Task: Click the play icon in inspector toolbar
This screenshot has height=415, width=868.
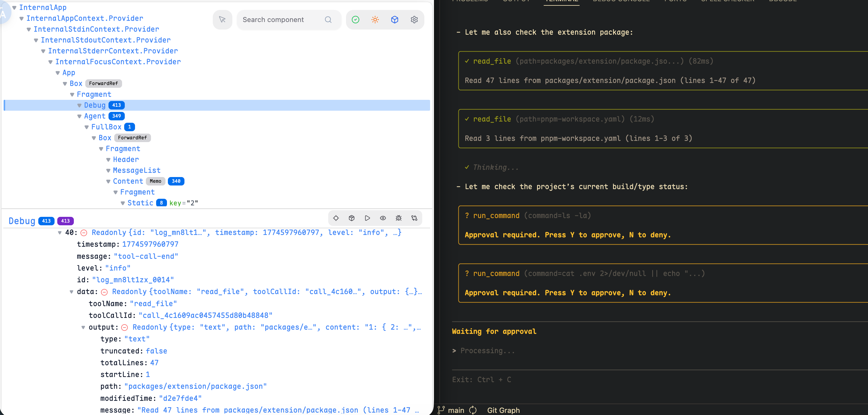Action: pyautogui.click(x=367, y=218)
